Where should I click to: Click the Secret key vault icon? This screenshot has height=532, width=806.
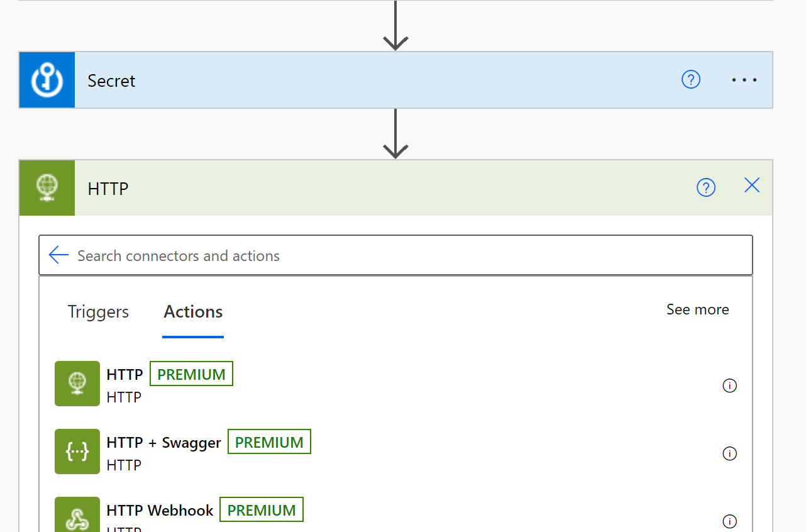point(47,80)
